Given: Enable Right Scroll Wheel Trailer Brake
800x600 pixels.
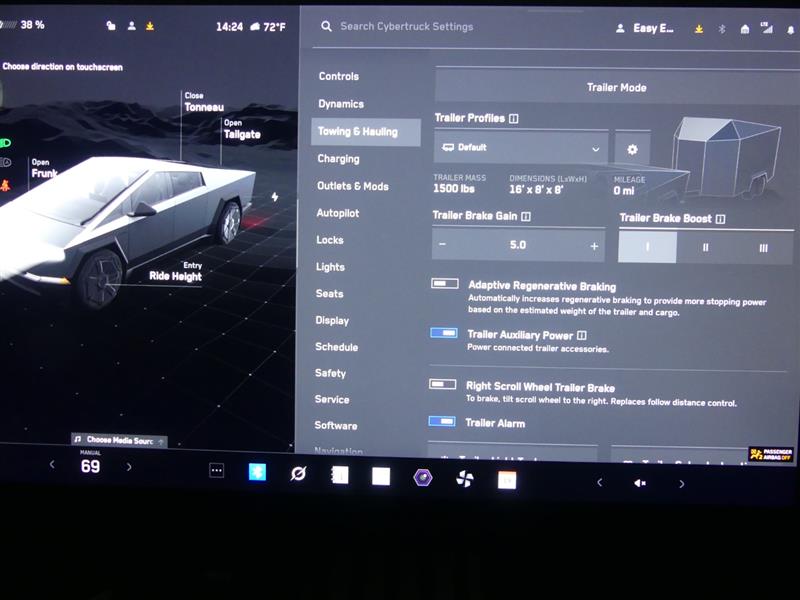Looking at the screenshot, I should (x=442, y=384).
